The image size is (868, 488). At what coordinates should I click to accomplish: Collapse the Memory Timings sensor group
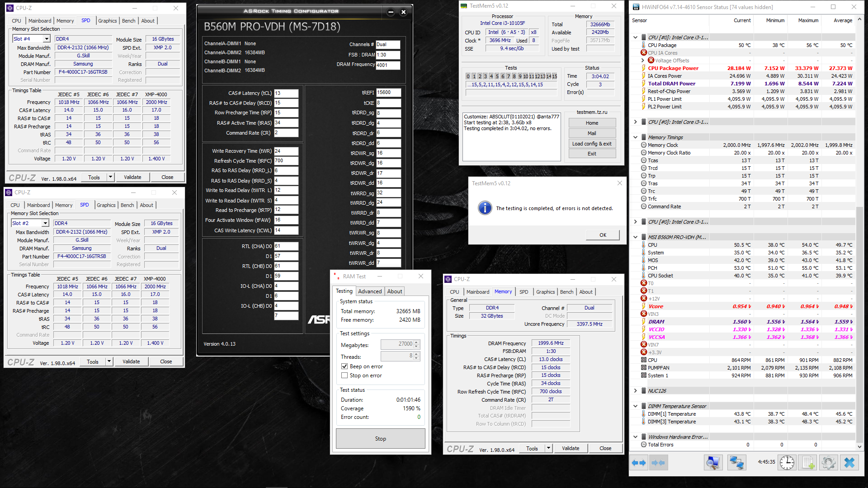(x=635, y=137)
